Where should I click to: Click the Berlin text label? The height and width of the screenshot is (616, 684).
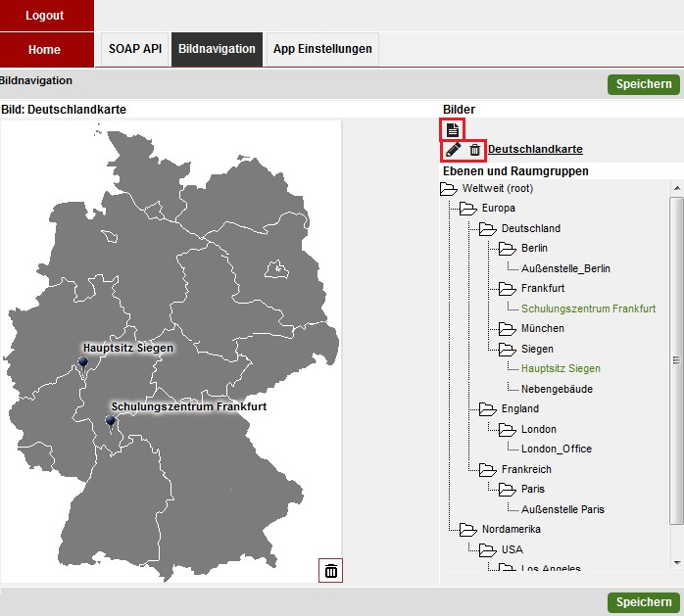click(x=534, y=248)
